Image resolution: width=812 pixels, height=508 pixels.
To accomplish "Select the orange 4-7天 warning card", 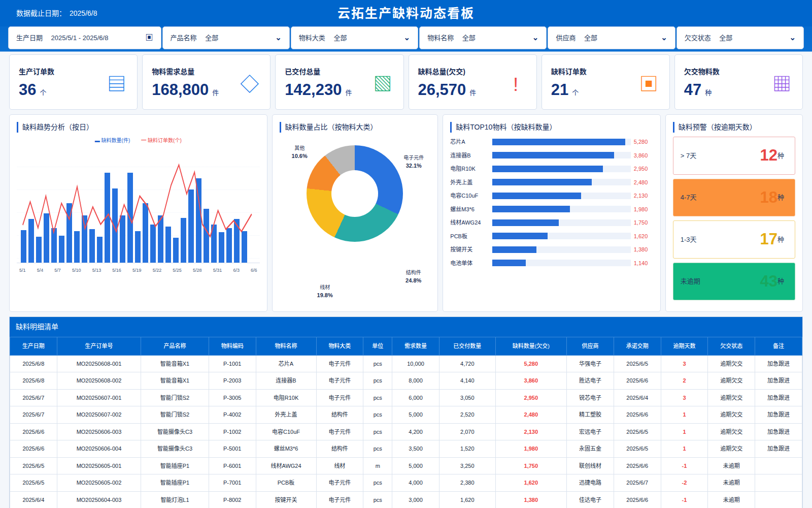I will [x=734, y=198].
